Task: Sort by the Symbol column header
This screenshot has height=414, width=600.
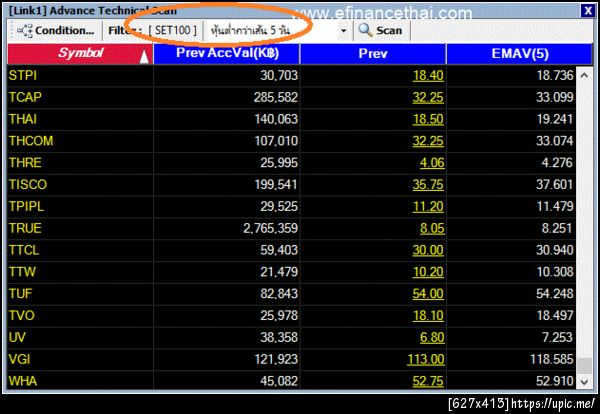Action: [80, 54]
